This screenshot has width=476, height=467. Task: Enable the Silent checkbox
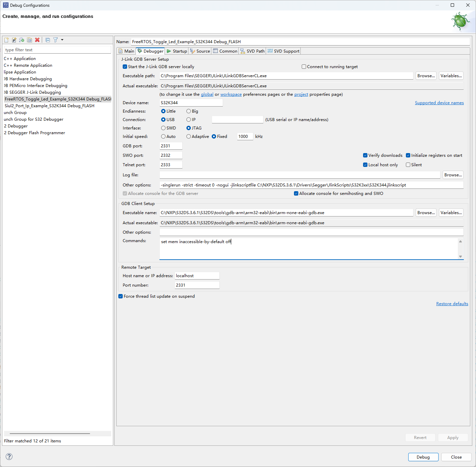[408, 165]
